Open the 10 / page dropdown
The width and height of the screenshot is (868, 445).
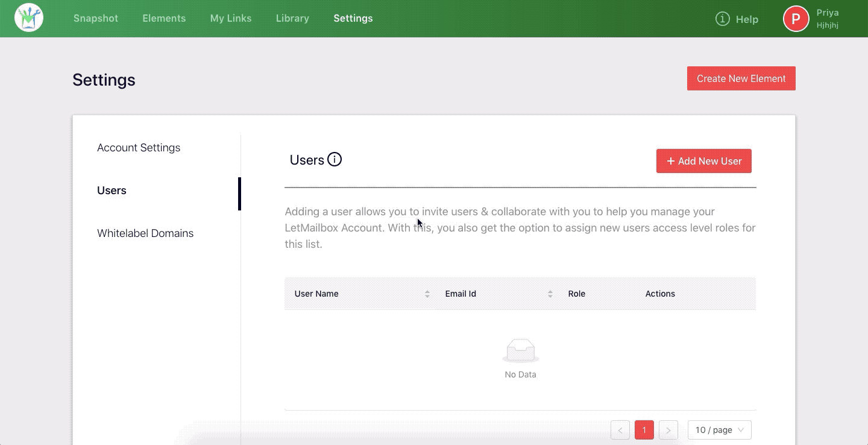(x=719, y=430)
